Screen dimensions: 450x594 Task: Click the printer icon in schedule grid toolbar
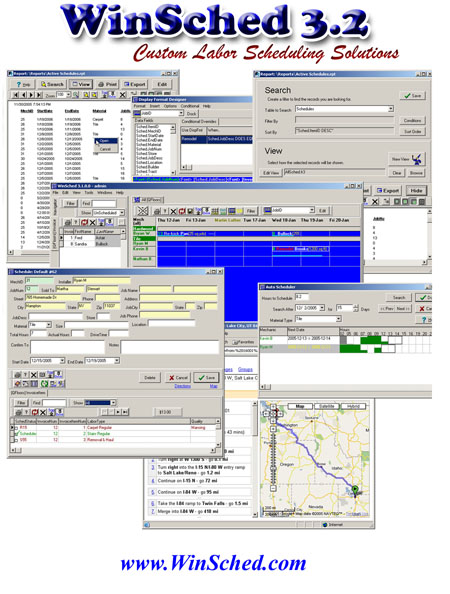pyautogui.click(x=157, y=211)
